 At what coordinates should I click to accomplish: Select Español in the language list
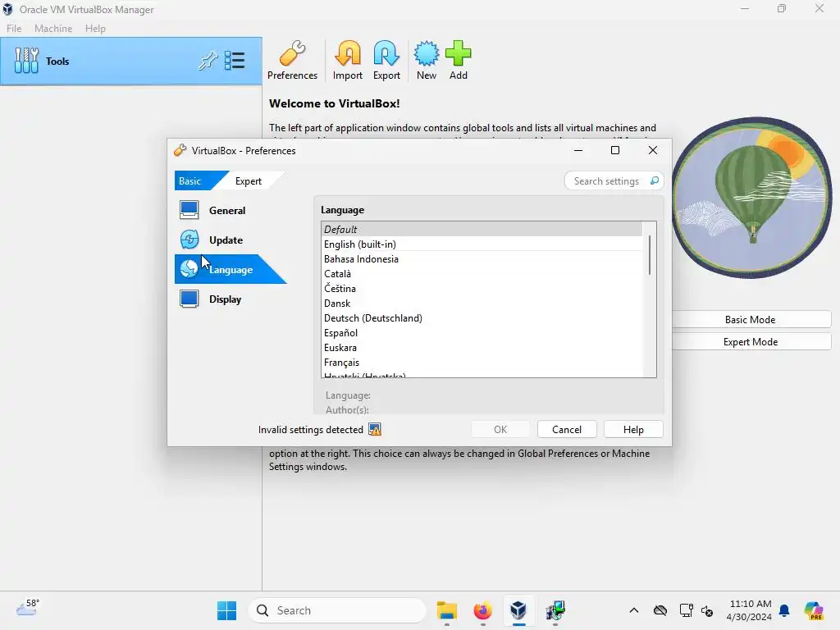pyautogui.click(x=482, y=333)
